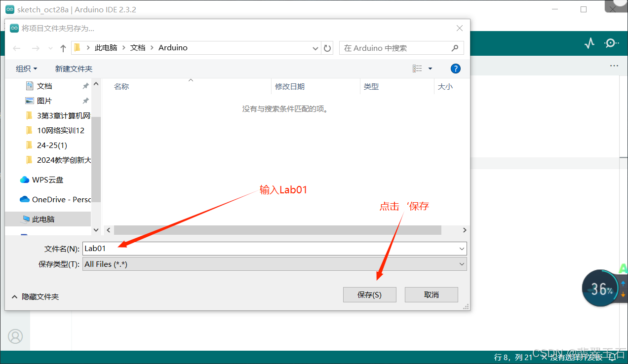
Task: Open the Serial Monitor icon in Arduino IDE
Action: (x=612, y=43)
